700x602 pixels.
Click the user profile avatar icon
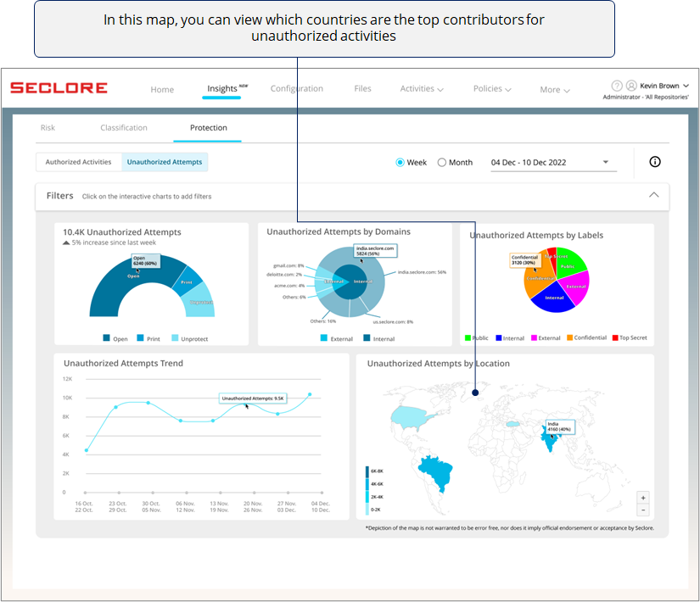[x=631, y=86]
